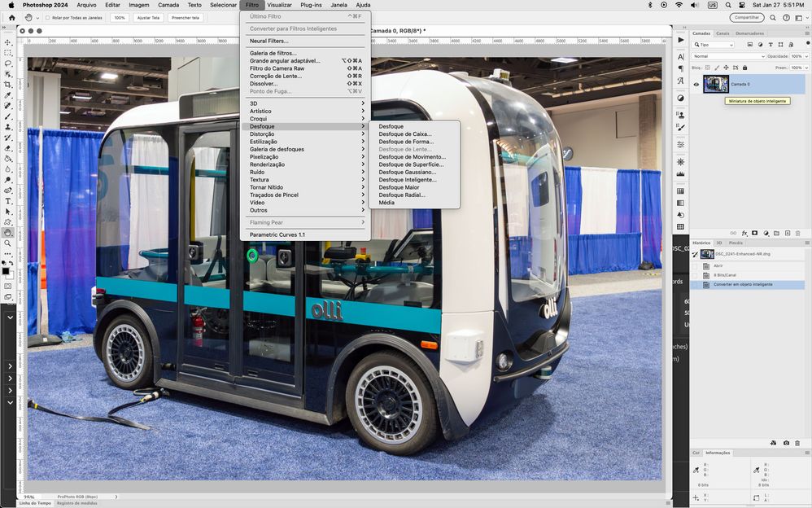The width and height of the screenshot is (812, 508).
Task: Open the Tipo layer filter dropdown
Action: pyautogui.click(x=714, y=45)
